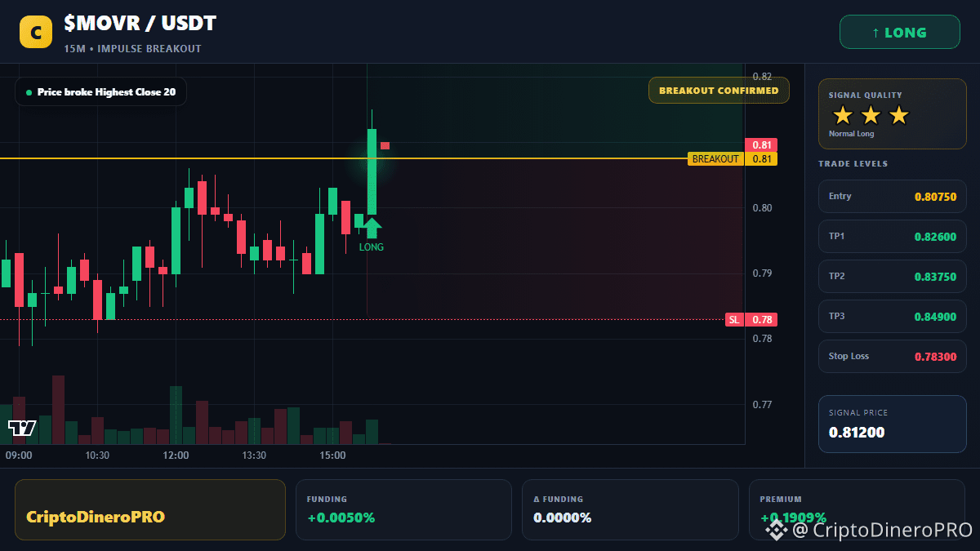Click the BREAKOUT CONFIRMED badge
The image size is (980, 551).
719,91
